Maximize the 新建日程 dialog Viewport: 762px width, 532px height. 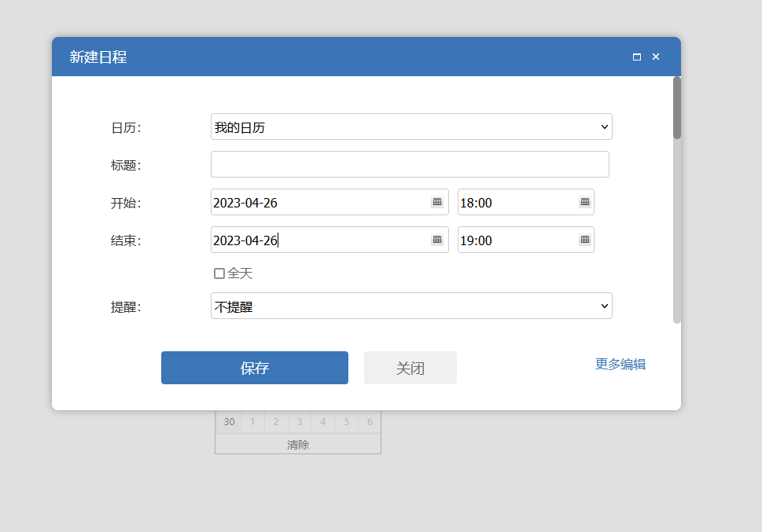coord(637,57)
